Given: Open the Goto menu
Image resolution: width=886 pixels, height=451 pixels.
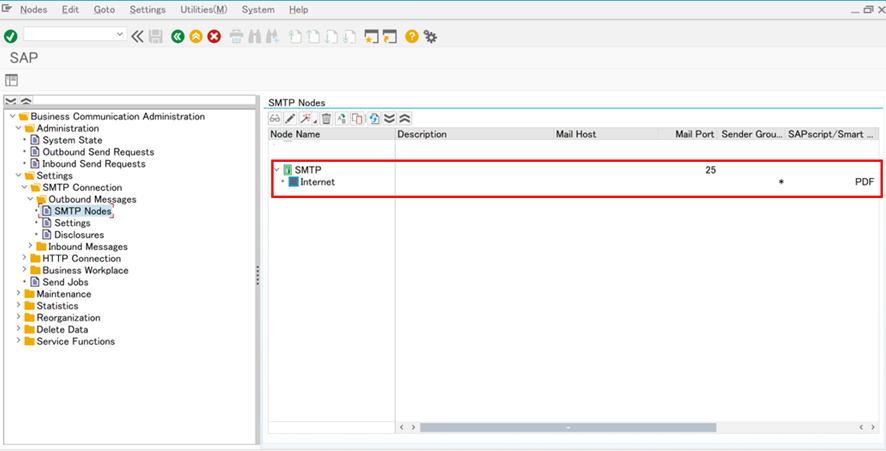Looking at the screenshot, I should (104, 9).
